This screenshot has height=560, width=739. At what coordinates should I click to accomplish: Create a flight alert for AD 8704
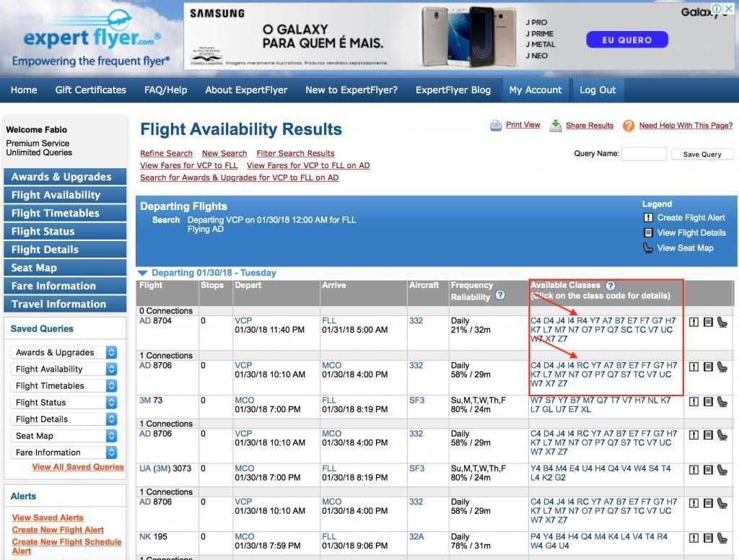[694, 322]
